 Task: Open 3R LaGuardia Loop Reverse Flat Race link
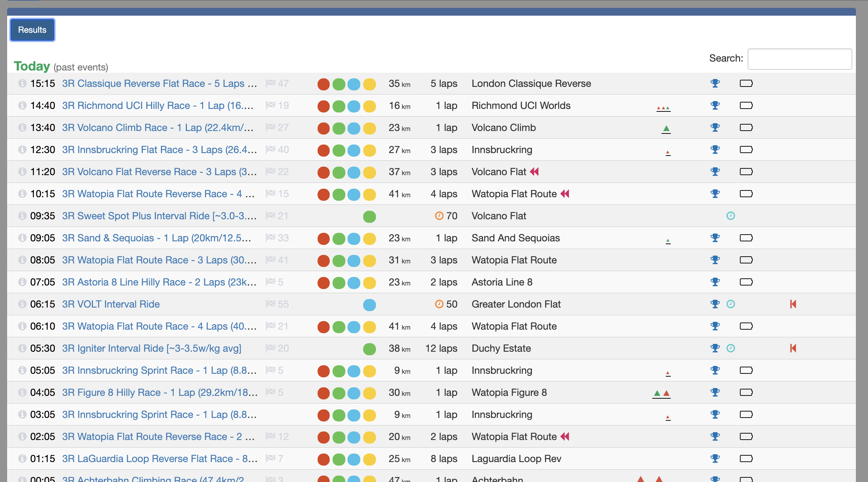pos(160,459)
